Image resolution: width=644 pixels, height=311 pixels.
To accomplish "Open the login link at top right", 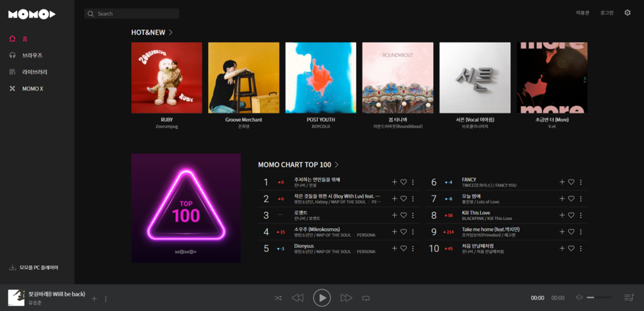I will pyautogui.click(x=606, y=13).
